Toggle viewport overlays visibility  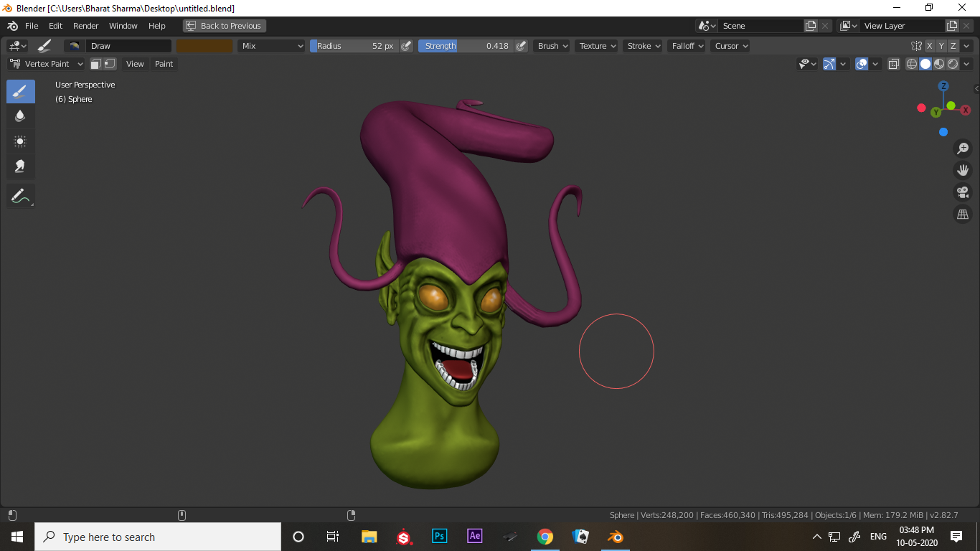(860, 64)
